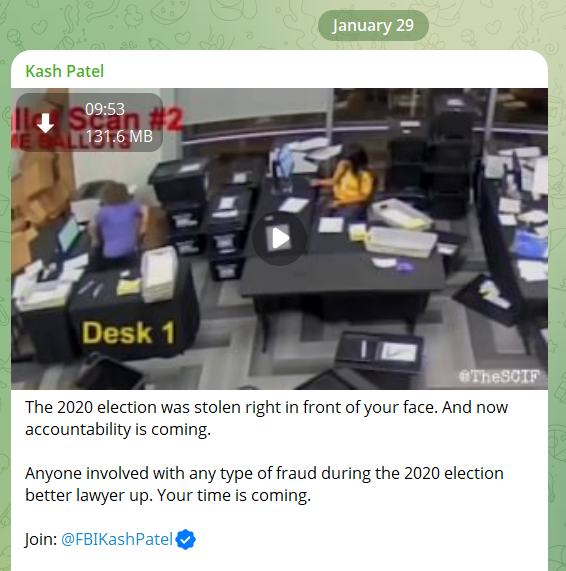Click the 09:53 video duration label
The image size is (566, 571).
point(105,109)
